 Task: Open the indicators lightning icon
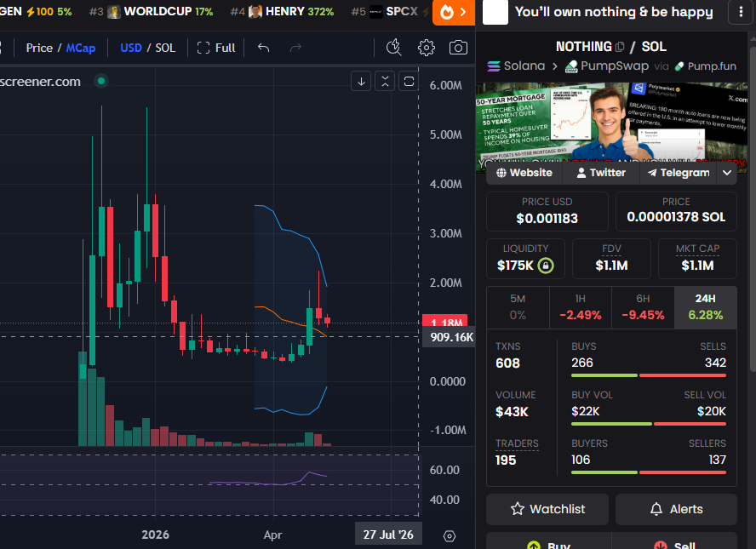tap(394, 47)
